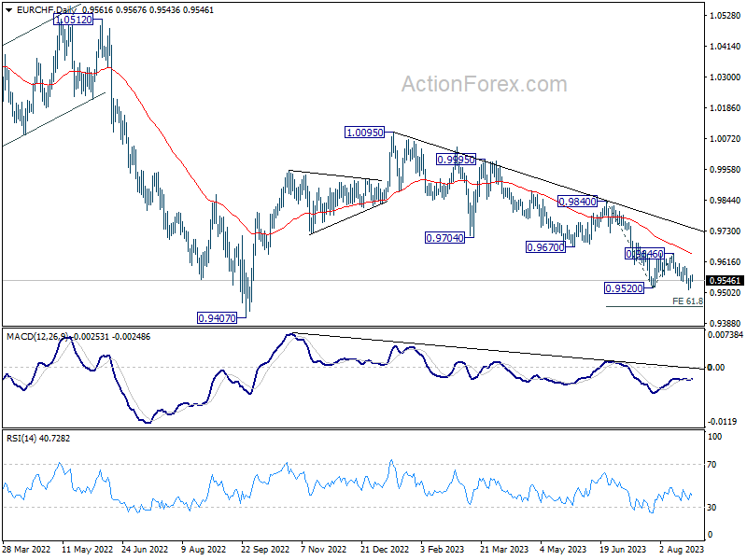Click the 0.94070 bottom price label
Image resolution: width=747 pixels, height=560 pixels.
click(218, 318)
